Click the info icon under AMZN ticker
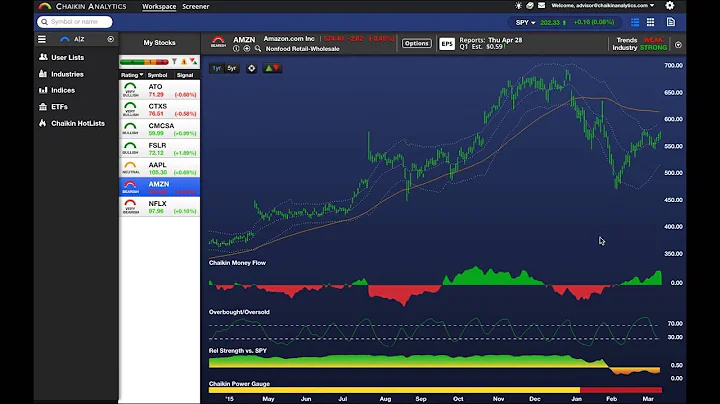This screenshot has height=404, width=720. 236,49
